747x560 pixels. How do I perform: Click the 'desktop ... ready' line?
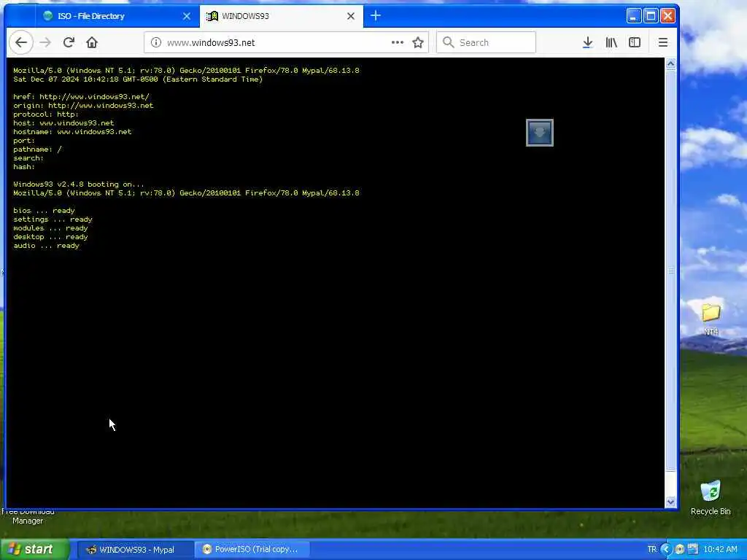50,237
